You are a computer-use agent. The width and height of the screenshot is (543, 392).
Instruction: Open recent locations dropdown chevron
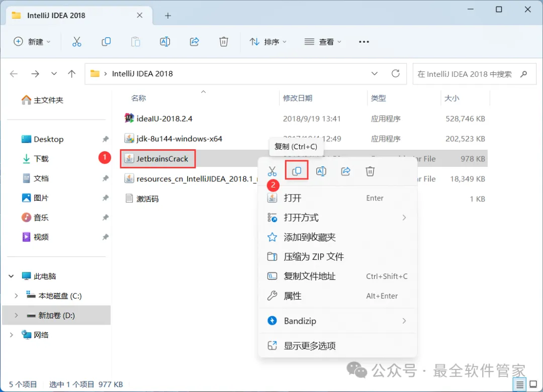(54, 74)
